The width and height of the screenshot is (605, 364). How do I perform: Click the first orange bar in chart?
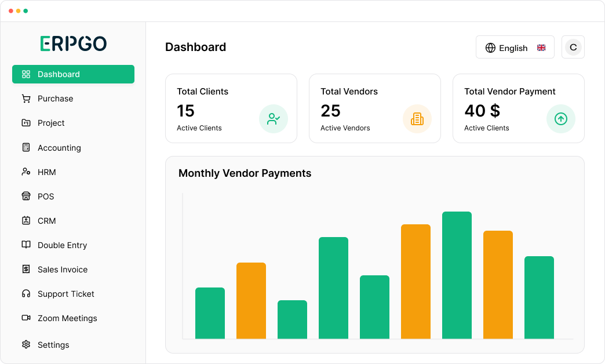[x=251, y=301]
